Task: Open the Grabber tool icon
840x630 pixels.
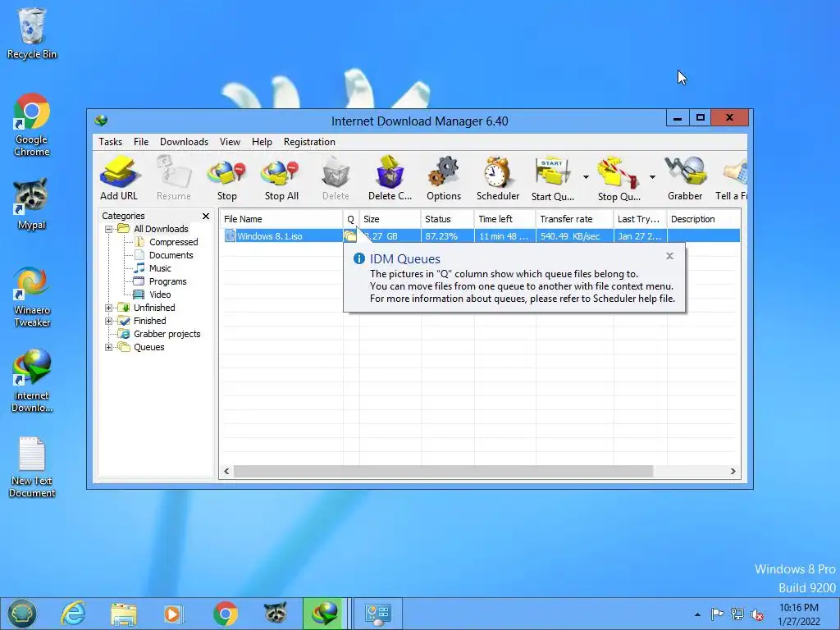Action: [685, 178]
